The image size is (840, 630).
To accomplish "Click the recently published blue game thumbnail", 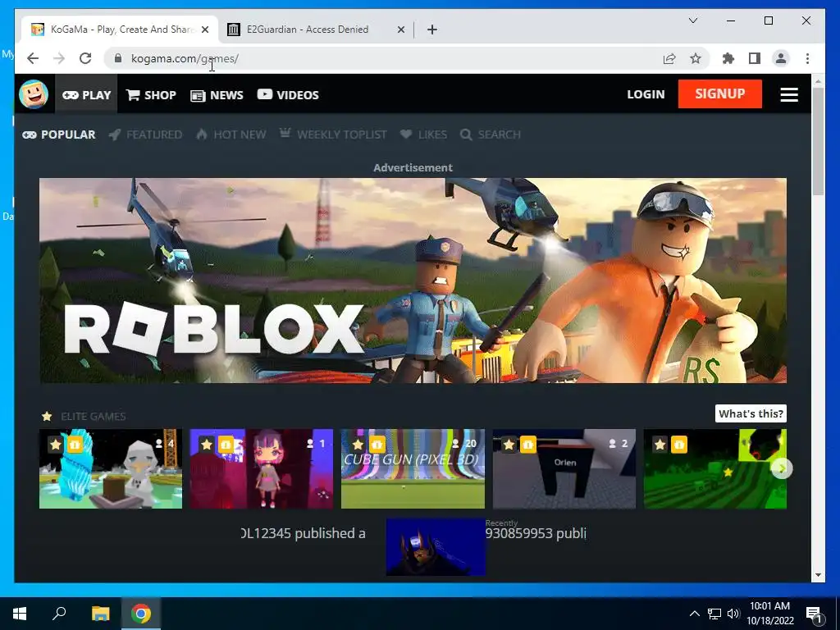I will [x=436, y=547].
